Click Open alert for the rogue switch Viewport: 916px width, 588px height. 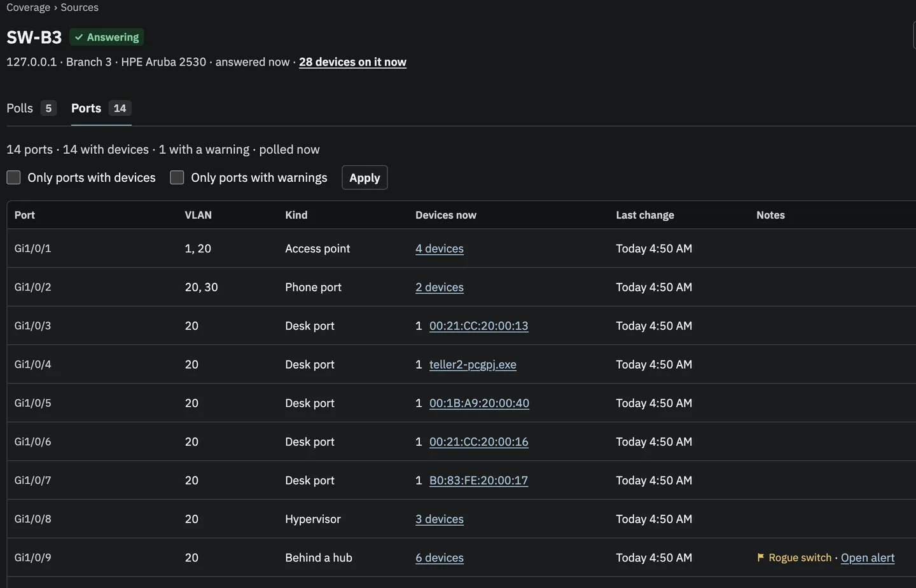point(868,557)
